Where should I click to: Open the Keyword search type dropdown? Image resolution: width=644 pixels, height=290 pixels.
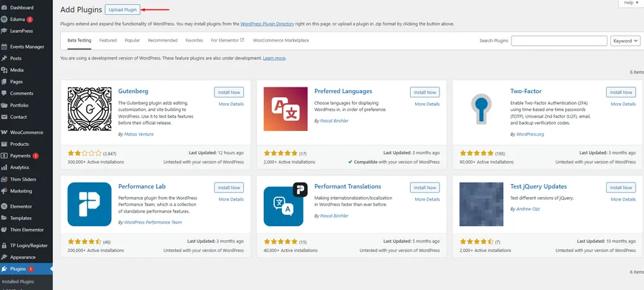625,41
